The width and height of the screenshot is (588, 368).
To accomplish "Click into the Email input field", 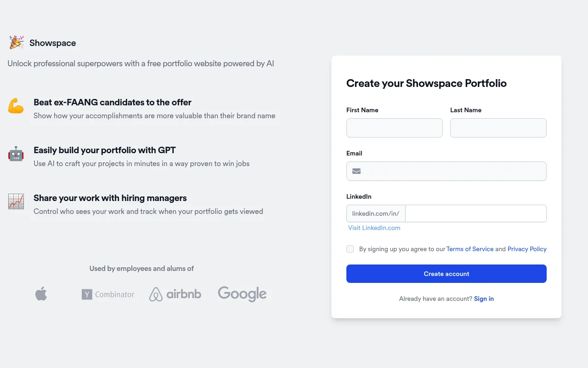I will pos(447,171).
